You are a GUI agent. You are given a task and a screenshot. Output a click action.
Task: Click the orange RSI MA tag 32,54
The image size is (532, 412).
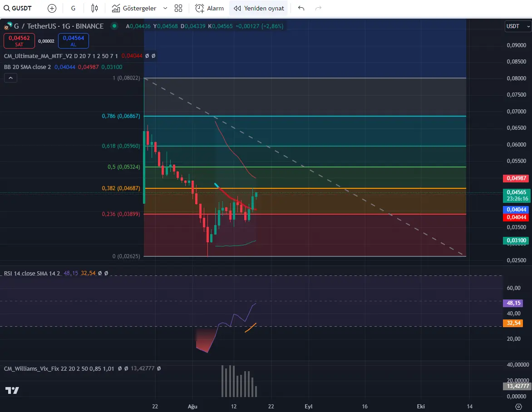tap(513, 323)
